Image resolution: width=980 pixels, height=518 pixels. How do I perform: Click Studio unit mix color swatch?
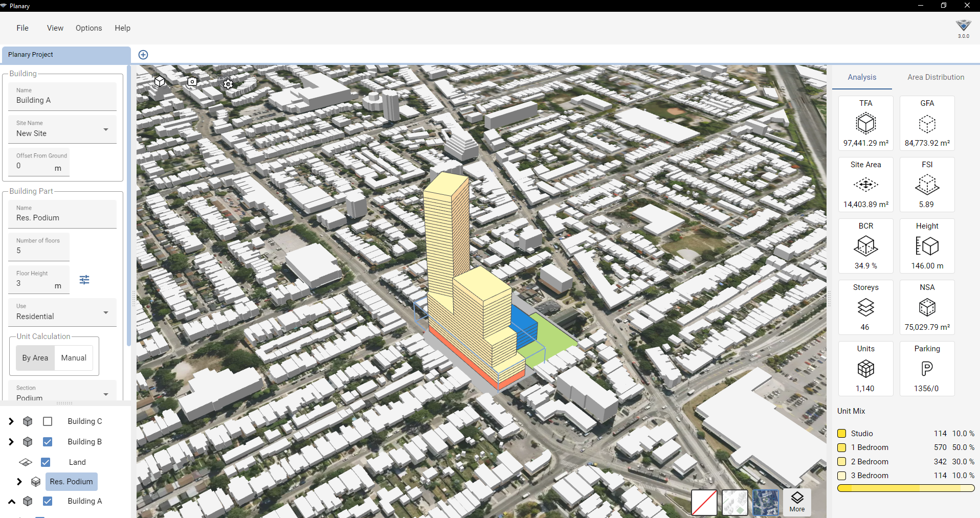click(x=842, y=434)
